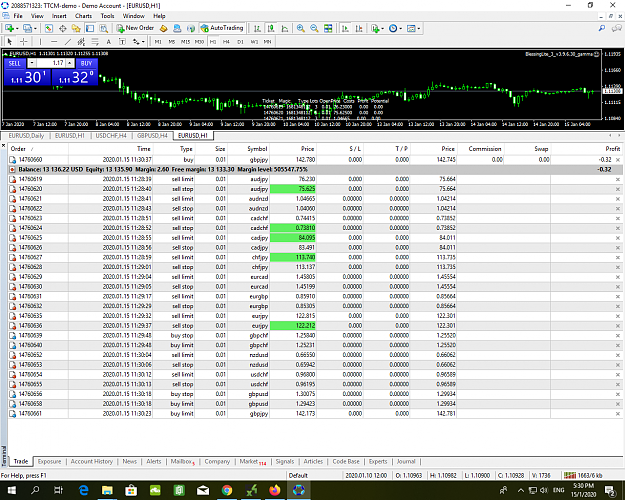Click the new chart icon

9,28
